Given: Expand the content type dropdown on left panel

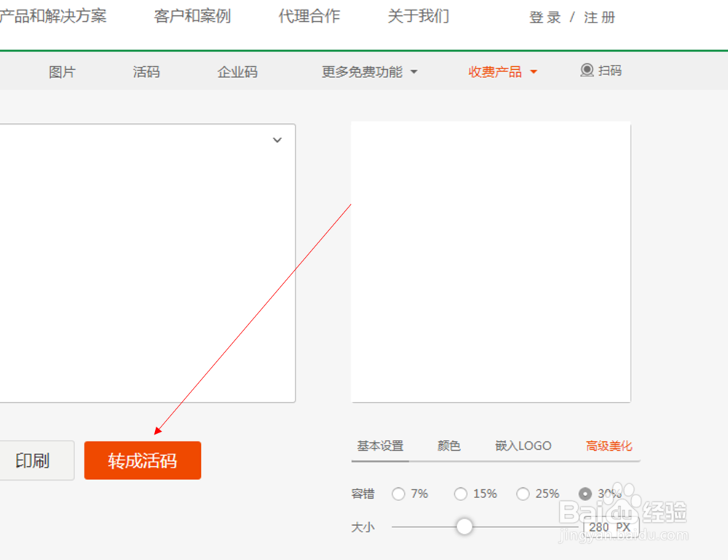Looking at the screenshot, I should click(277, 140).
